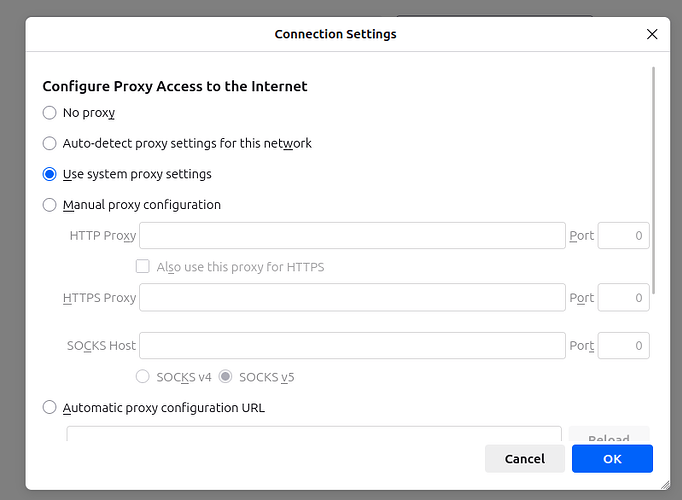This screenshot has width=682, height=500.
Task: Close the Connection Settings dialog
Action: click(652, 34)
